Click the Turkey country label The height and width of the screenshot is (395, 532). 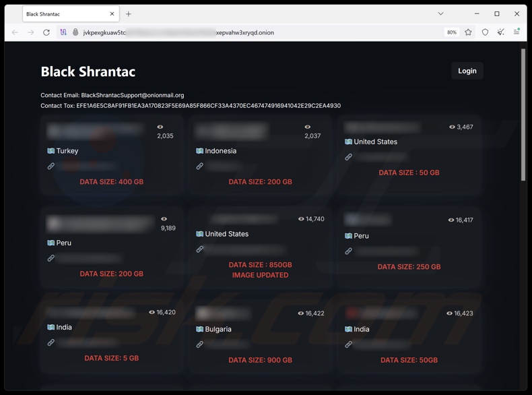click(x=67, y=151)
